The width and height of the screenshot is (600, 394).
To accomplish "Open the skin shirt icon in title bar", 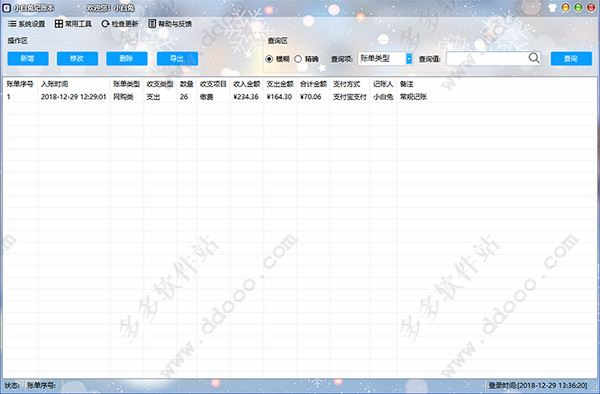I will [x=552, y=8].
